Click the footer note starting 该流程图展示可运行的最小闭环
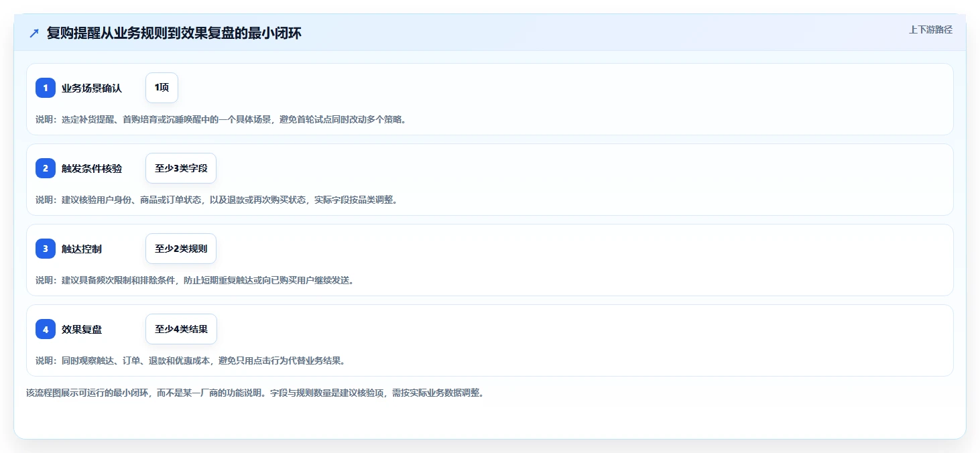 tap(255, 393)
